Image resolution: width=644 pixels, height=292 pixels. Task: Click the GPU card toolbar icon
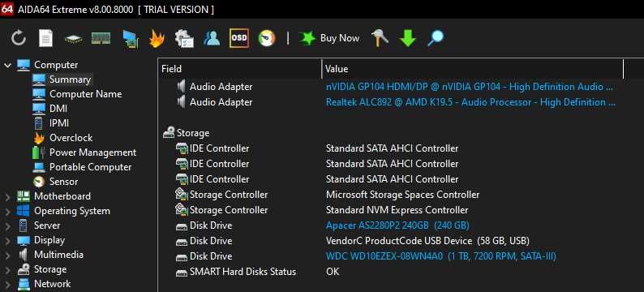(131, 39)
